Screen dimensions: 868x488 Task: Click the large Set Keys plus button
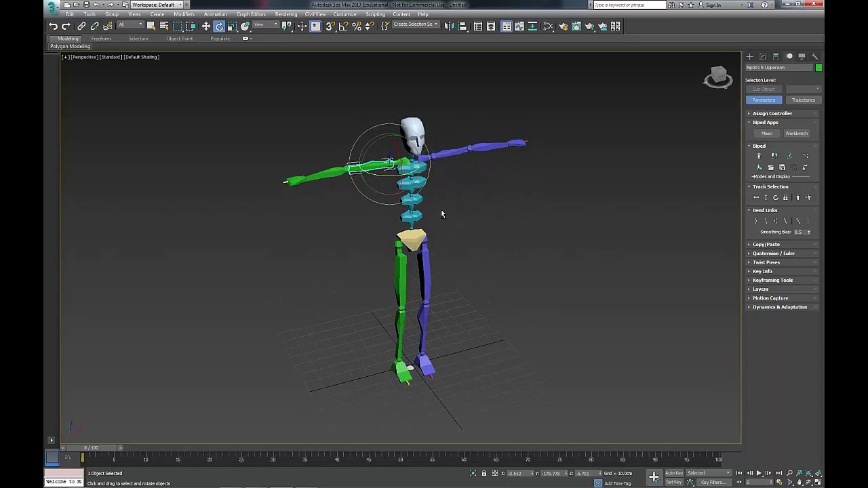coord(654,477)
